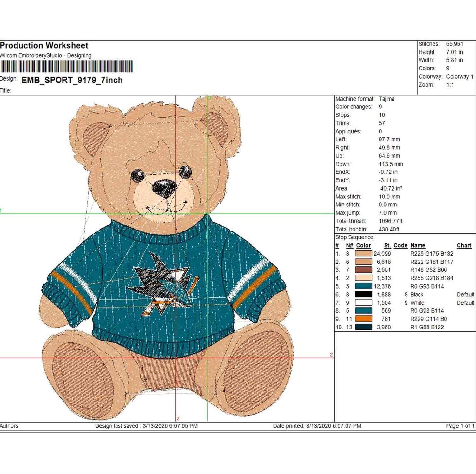Click the total thread value "1096.77ft"
The image size is (476, 474).
391,221
